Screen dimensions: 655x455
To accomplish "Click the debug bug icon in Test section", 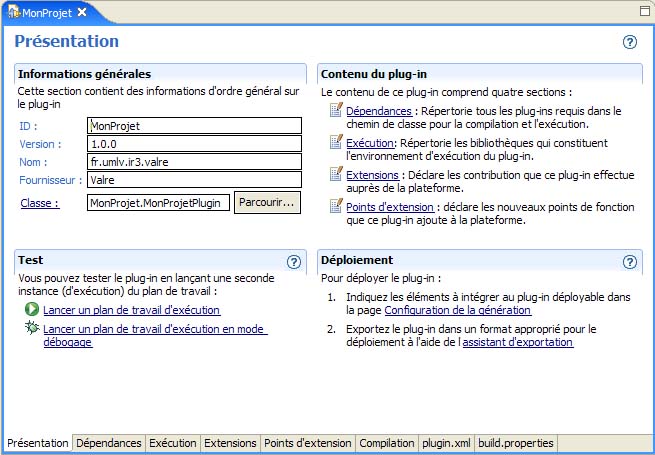I will point(33,328).
